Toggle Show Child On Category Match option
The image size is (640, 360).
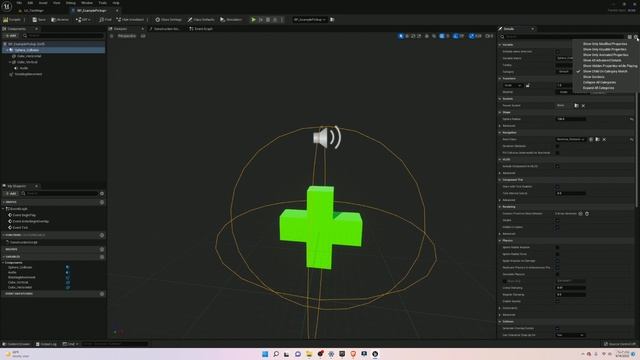[x=605, y=71]
